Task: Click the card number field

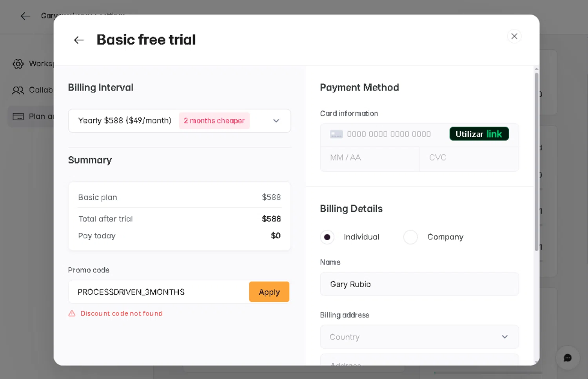Action: click(389, 134)
